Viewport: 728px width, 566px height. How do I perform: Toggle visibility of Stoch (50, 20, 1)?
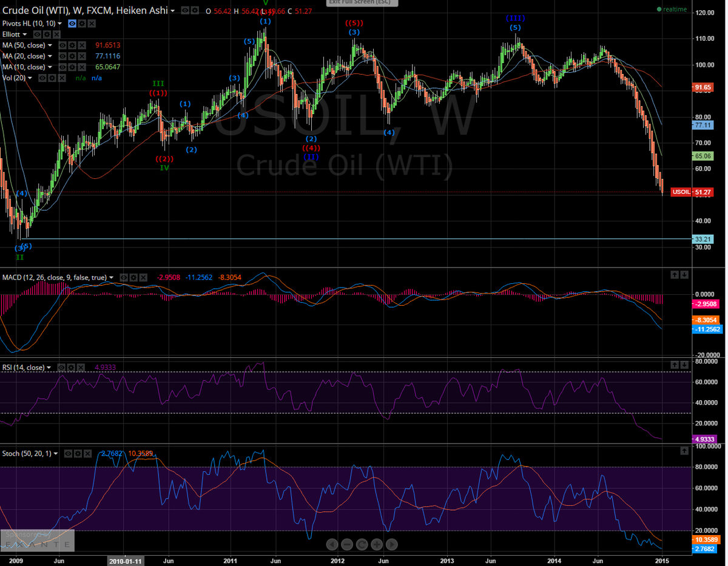68,454
